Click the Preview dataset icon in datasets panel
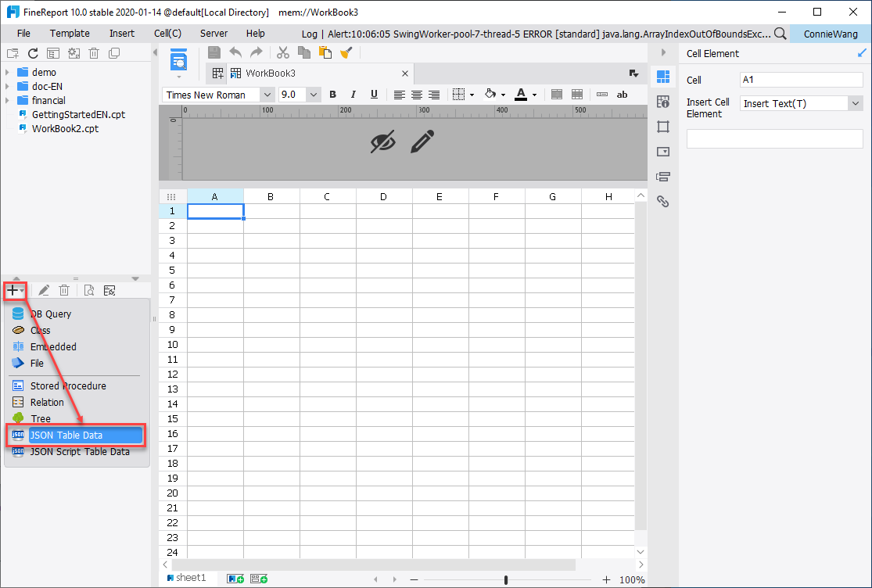Image resolution: width=872 pixels, height=588 pixels. [88, 290]
